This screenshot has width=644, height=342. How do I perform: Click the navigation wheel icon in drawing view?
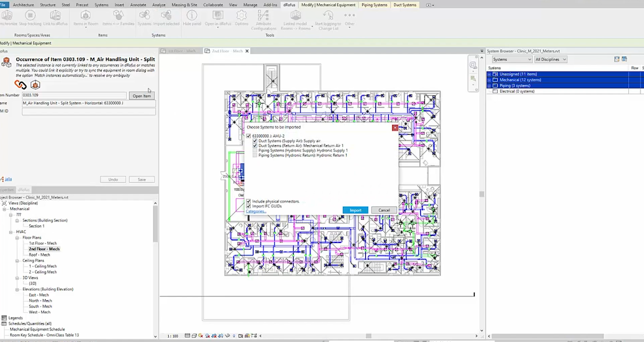pos(473,65)
